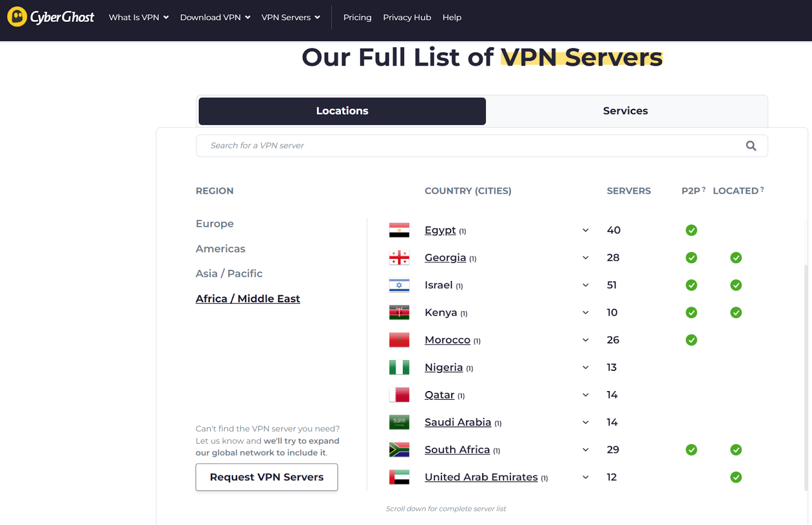Expand the Saudi Arabia cities chevron
812x525 pixels.
[586, 422]
